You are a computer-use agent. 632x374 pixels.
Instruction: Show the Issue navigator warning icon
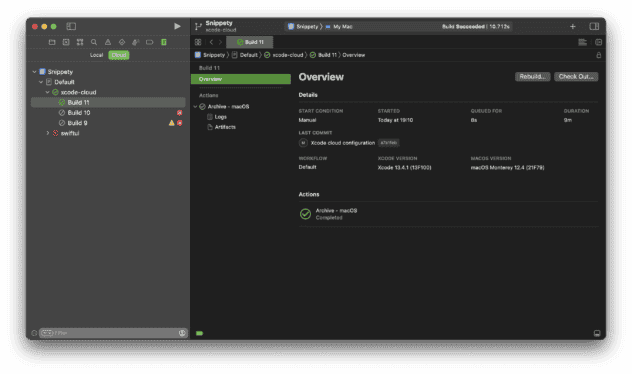coord(108,42)
